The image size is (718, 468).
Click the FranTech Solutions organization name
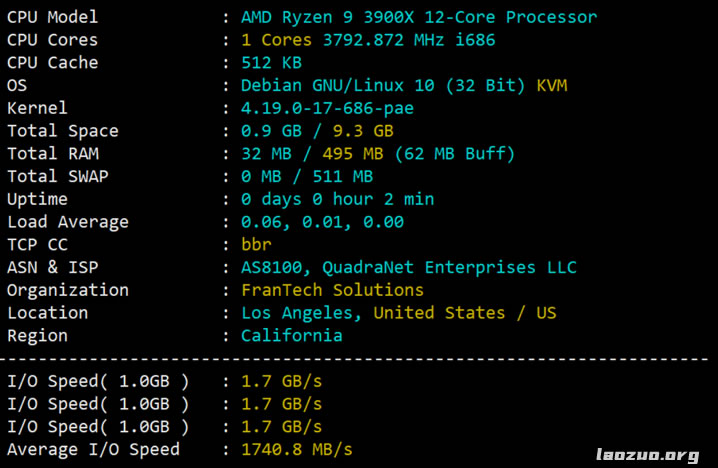click(332, 290)
